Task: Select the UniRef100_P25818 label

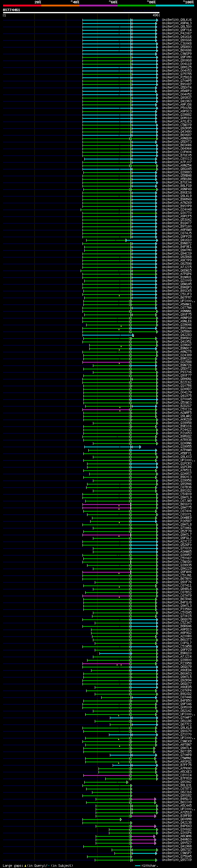Action: pyautogui.click(x=176, y=78)
